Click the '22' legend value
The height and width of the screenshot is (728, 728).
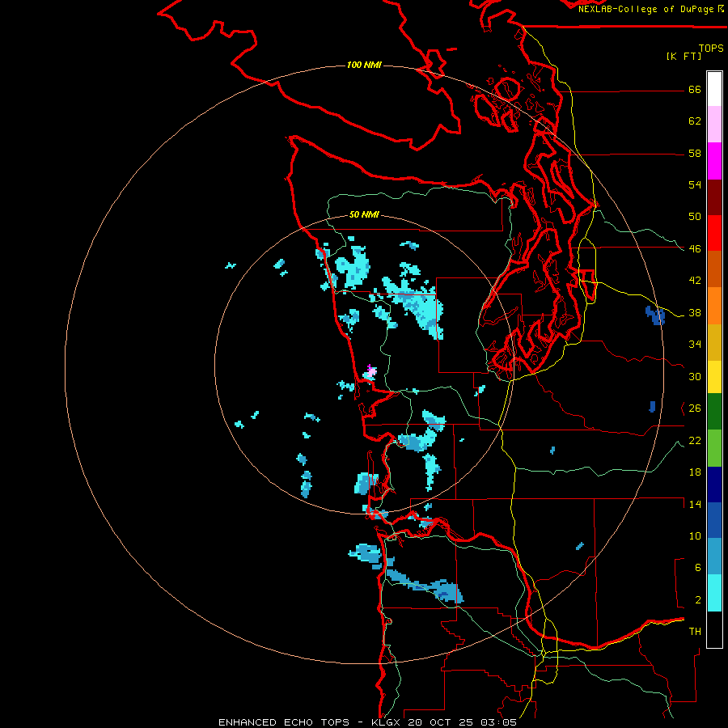point(695,441)
